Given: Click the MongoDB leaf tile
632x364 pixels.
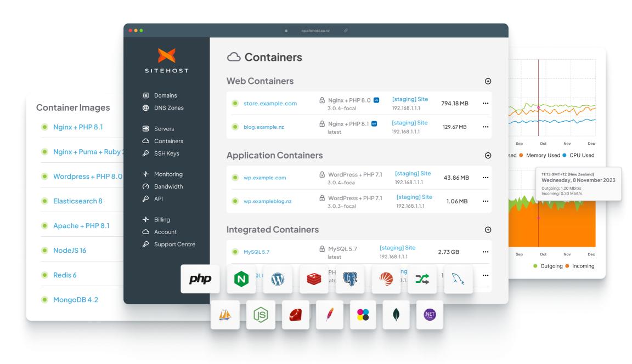Looking at the screenshot, I should tap(397, 315).
